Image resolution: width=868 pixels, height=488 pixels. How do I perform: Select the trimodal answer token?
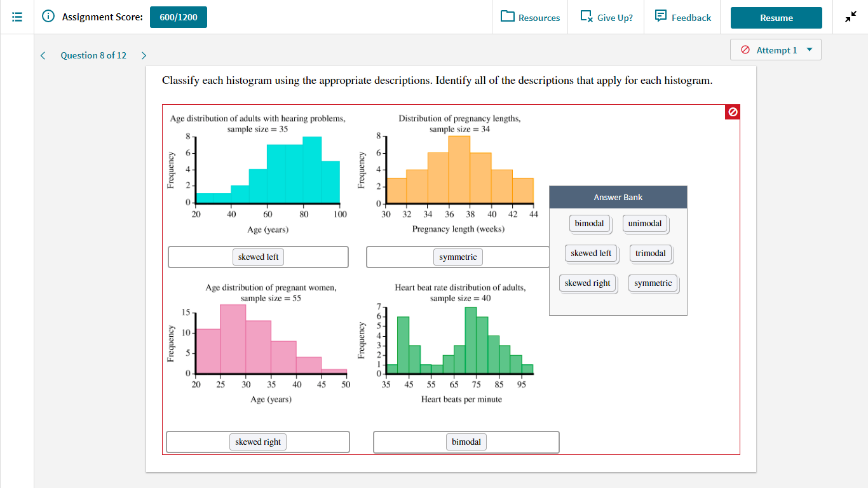pyautogui.click(x=651, y=254)
